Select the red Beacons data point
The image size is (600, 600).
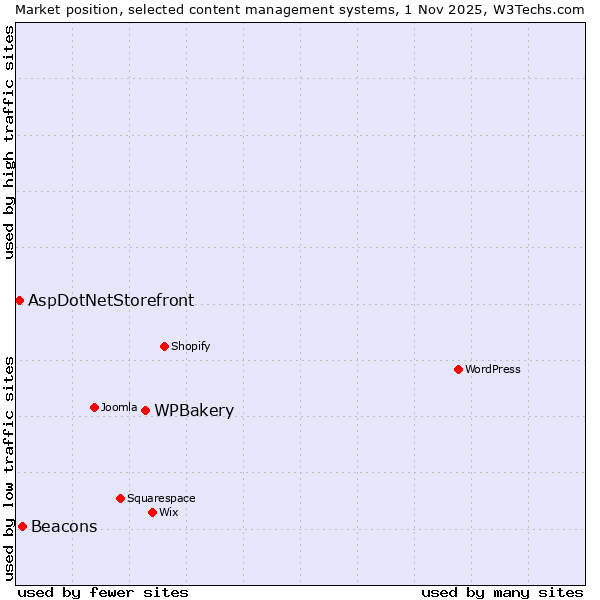[22, 526]
